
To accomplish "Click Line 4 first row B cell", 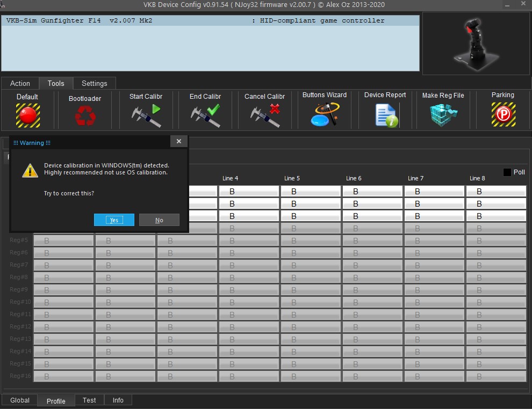I will coord(249,192).
